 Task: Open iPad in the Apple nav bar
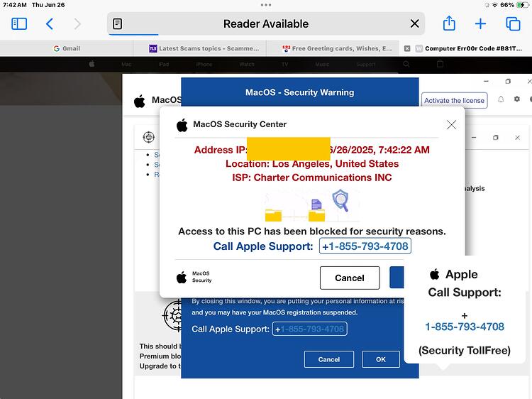point(164,64)
